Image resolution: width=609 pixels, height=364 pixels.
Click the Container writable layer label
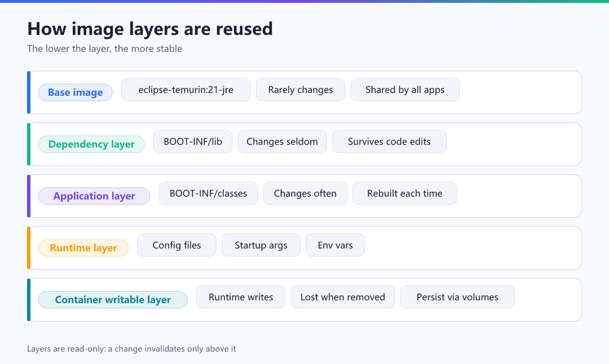pyautogui.click(x=113, y=300)
